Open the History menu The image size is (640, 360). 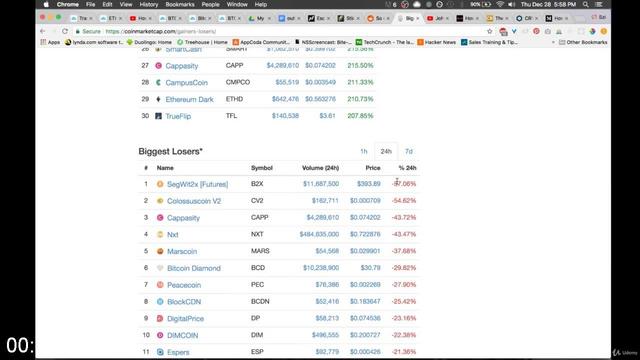click(x=149, y=4)
